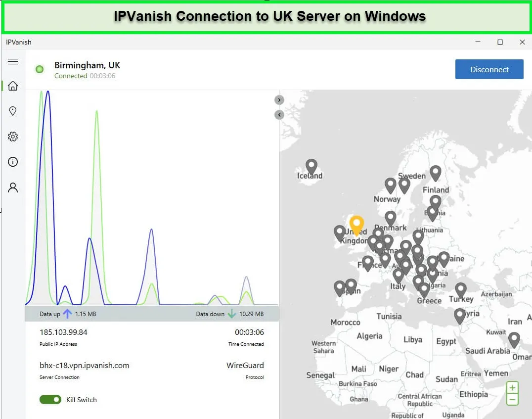Select the Denmark map pin
Viewport: 532px width, 419px height.
391,219
